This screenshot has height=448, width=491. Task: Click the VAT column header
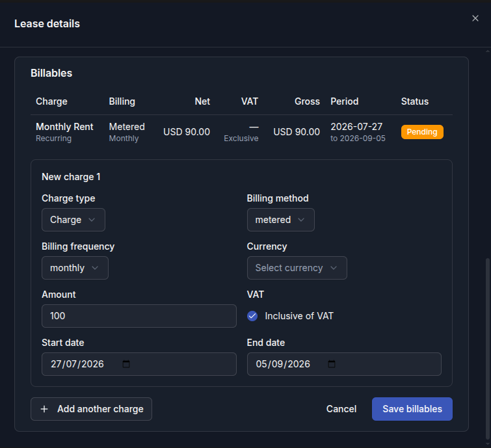tap(250, 101)
